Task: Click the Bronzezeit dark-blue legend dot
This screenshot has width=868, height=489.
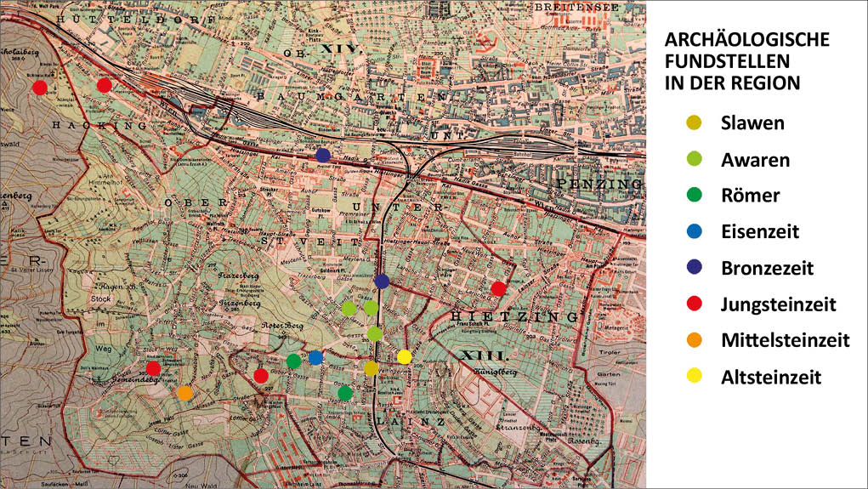Action: click(x=694, y=267)
